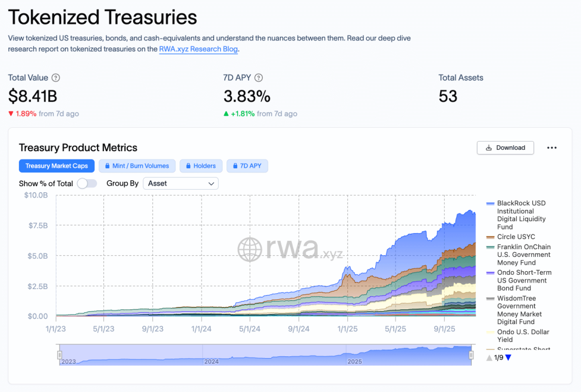Open the Group By Asset dropdown
The height and width of the screenshot is (392, 581).
pyautogui.click(x=181, y=183)
